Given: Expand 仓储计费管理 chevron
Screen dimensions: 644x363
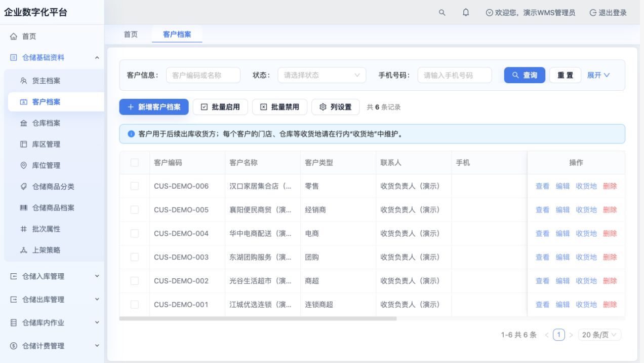Looking at the screenshot, I should pos(97,346).
